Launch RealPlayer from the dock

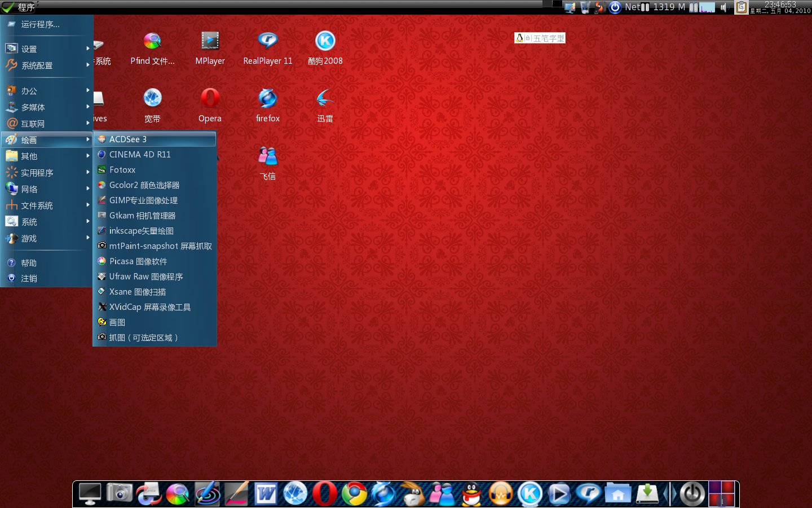pos(588,494)
